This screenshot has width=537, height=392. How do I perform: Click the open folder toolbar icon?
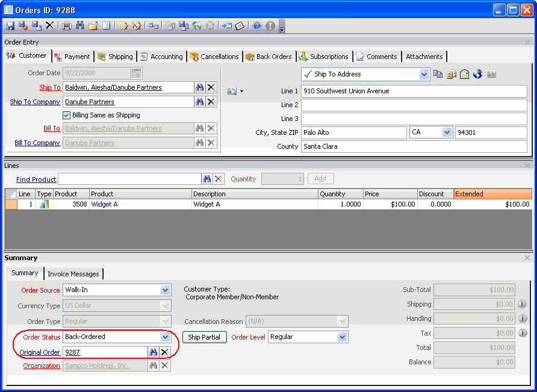tap(93, 26)
